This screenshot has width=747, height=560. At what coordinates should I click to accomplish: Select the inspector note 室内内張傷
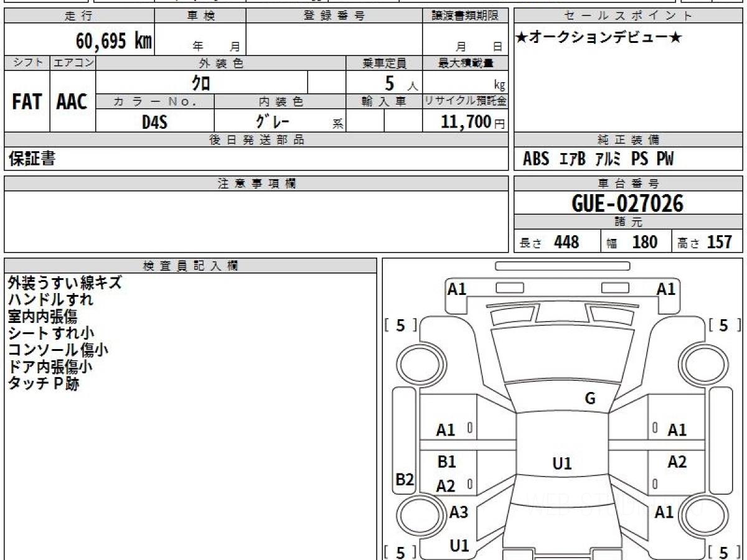[42, 316]
